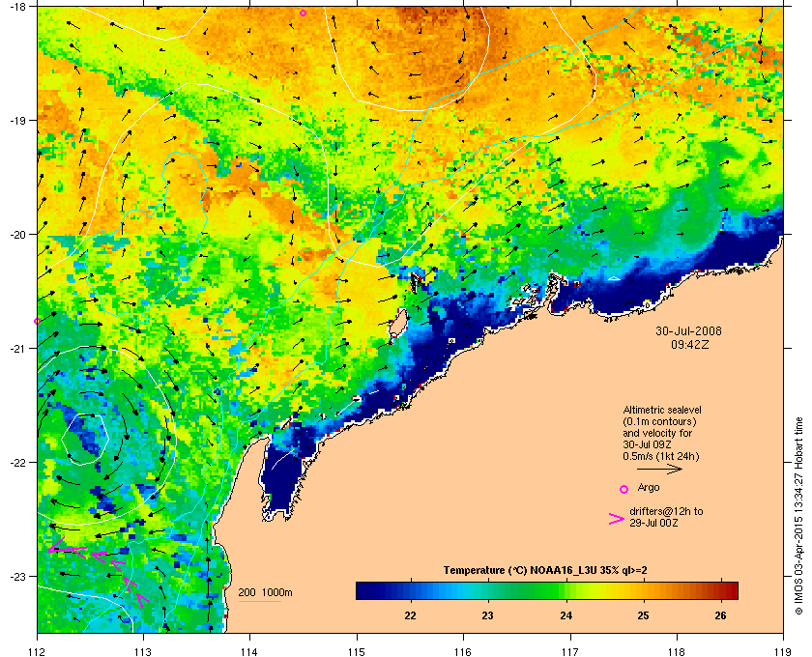Click the dark blue gulf near 114.2, -22.2
The height and width of the screenshot is (657, 812).
click(x=280, y=481)
